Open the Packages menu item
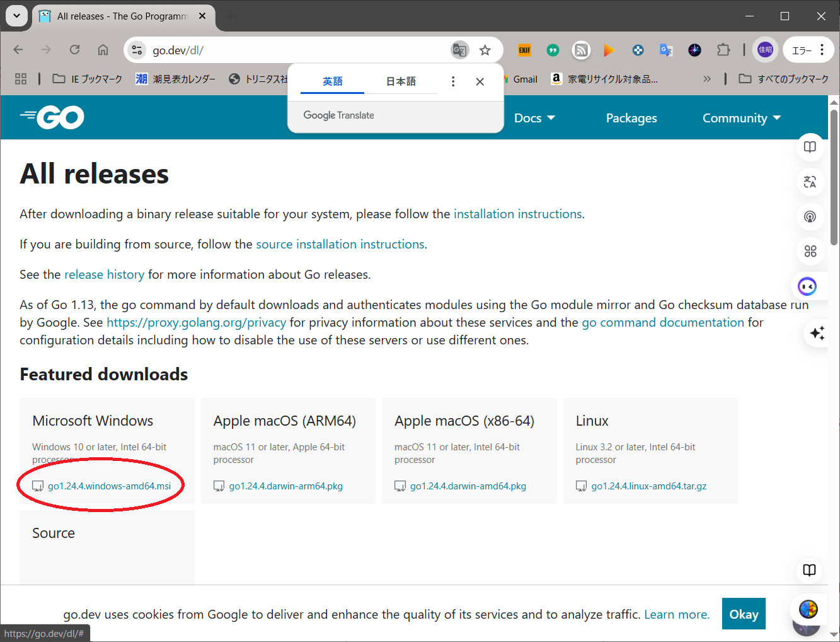 pyautogui.click(x=631, y=118)
